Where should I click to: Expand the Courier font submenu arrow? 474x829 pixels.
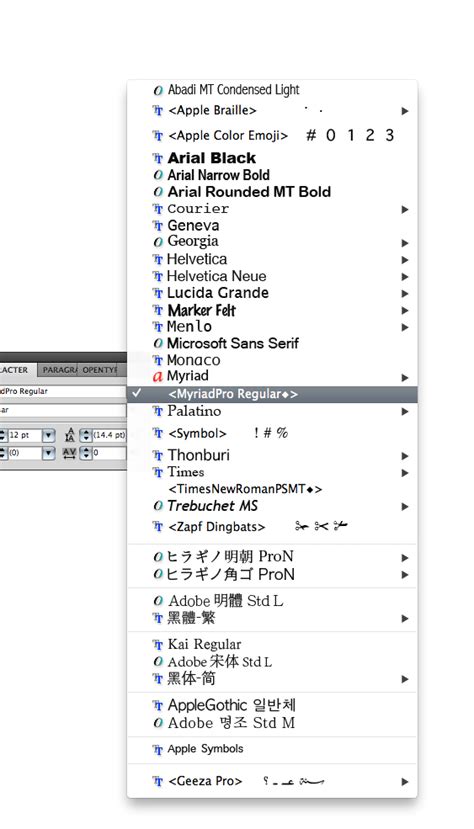405,209
